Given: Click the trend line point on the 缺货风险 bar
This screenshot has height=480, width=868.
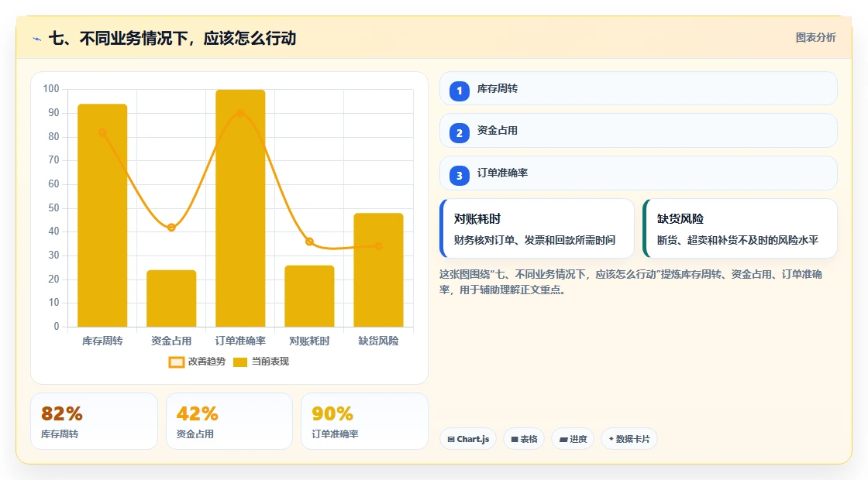Looking at the screenshot, I should click(x=379, y=246).
